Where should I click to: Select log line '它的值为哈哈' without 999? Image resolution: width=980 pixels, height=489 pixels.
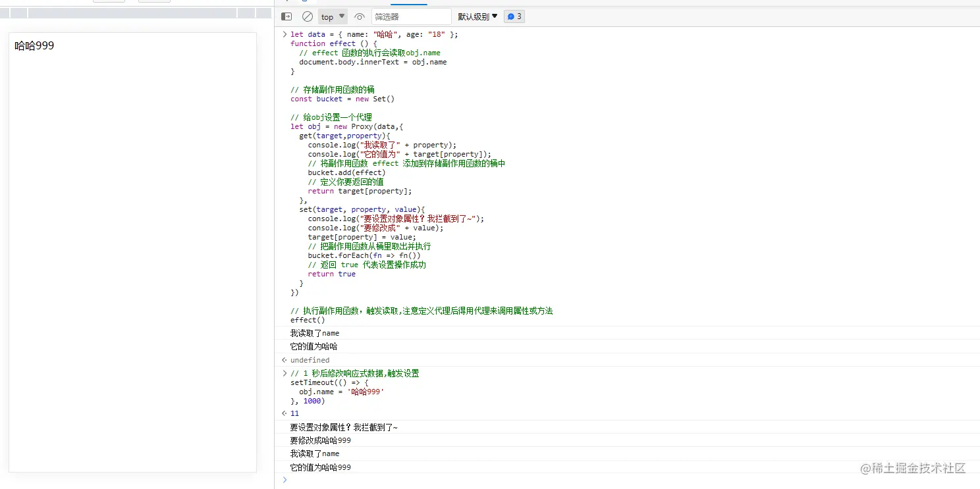click(x=314, y=346)
